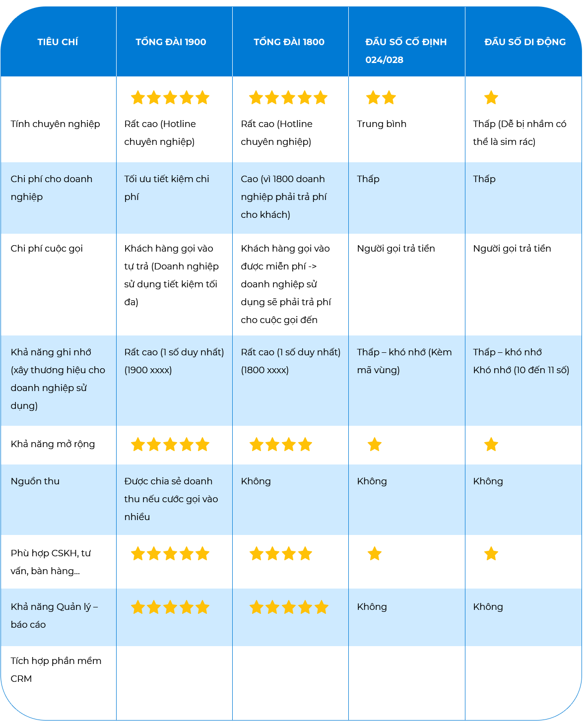583x728 pixels.
Task: Click five-star rating in Tổng đài 1900 professionalism cell
Action: point(170,98)
